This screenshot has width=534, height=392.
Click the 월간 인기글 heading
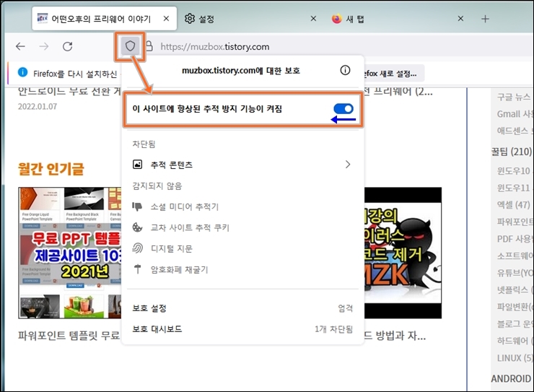[51, 169]
